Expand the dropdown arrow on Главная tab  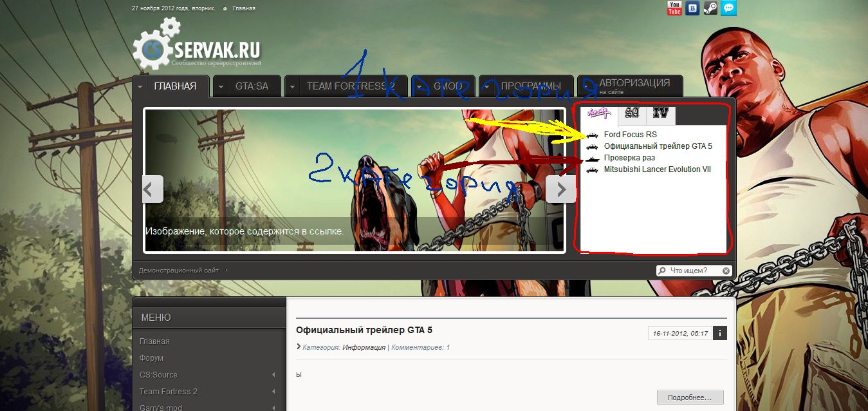(x=140, y=86)
